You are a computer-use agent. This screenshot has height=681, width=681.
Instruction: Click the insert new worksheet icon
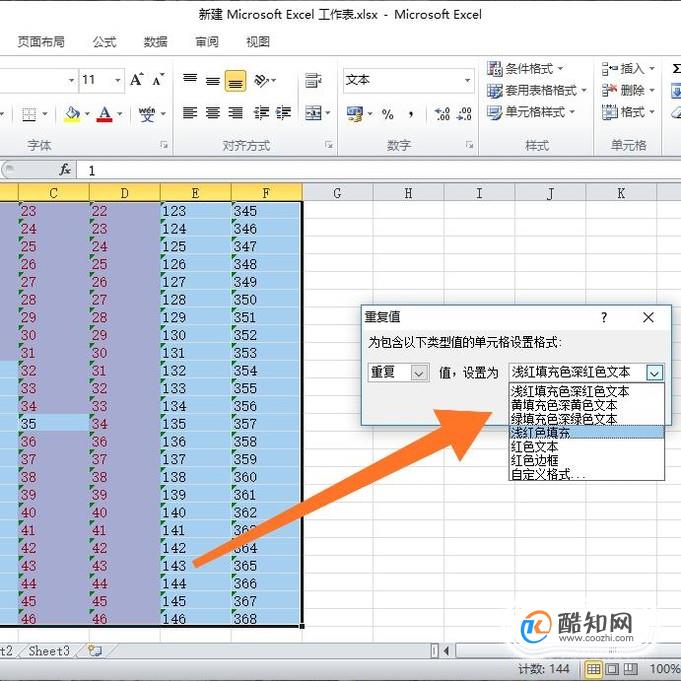coord(94,650)
